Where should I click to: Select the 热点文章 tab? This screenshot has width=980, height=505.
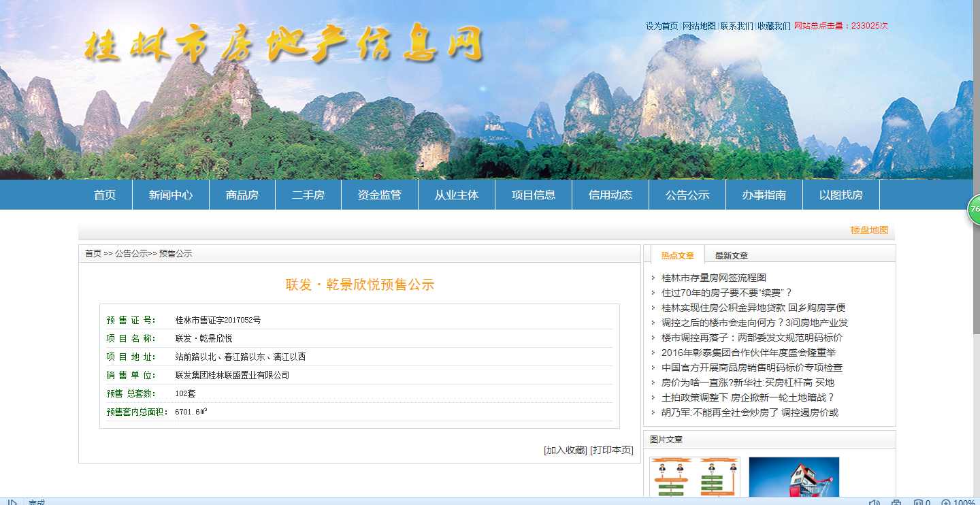(x=677, y=256)
